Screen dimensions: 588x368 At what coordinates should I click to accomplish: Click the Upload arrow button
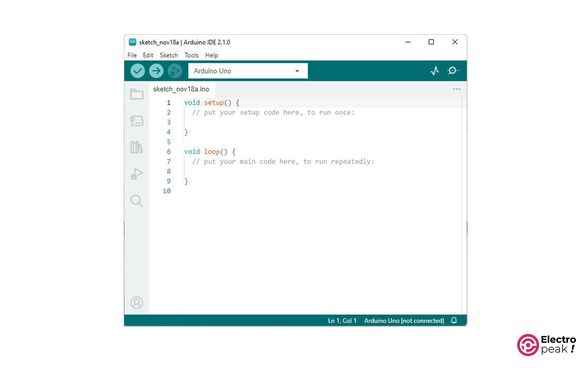156,71
